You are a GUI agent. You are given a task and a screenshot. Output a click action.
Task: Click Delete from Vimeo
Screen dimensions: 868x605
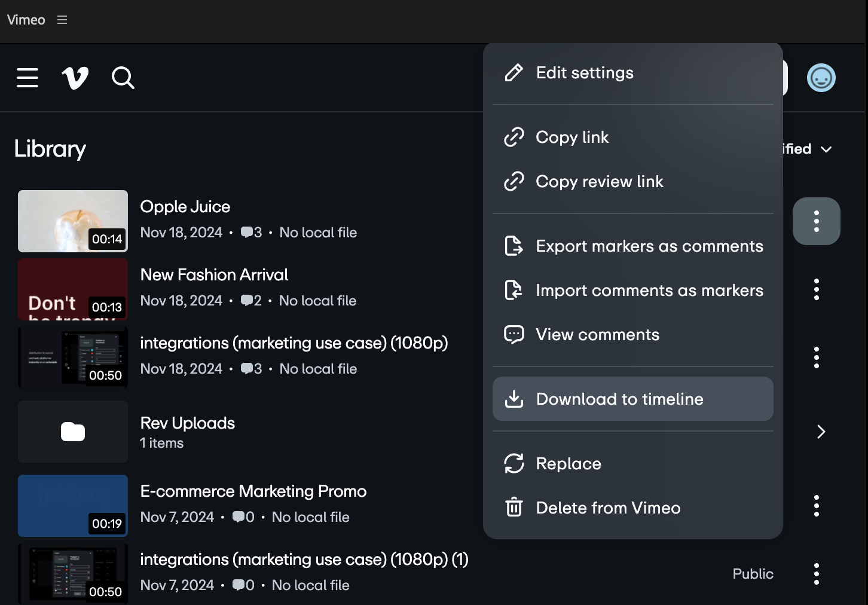608,508
